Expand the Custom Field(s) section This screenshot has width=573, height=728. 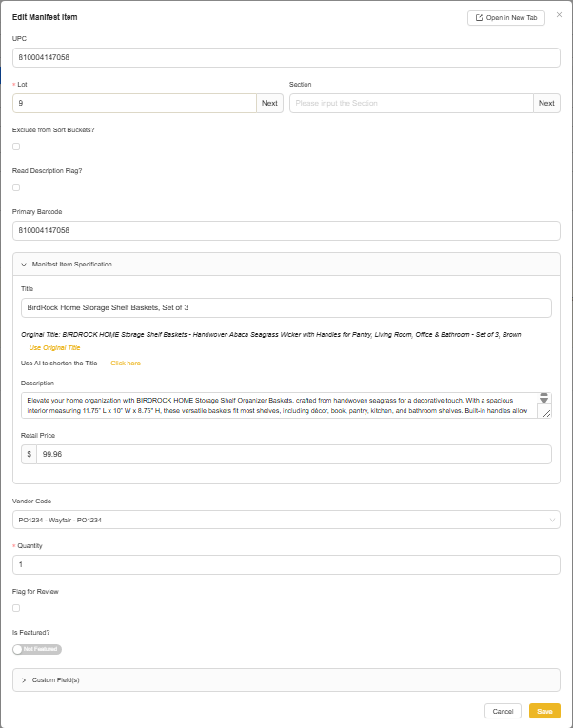tap(24, 680)
